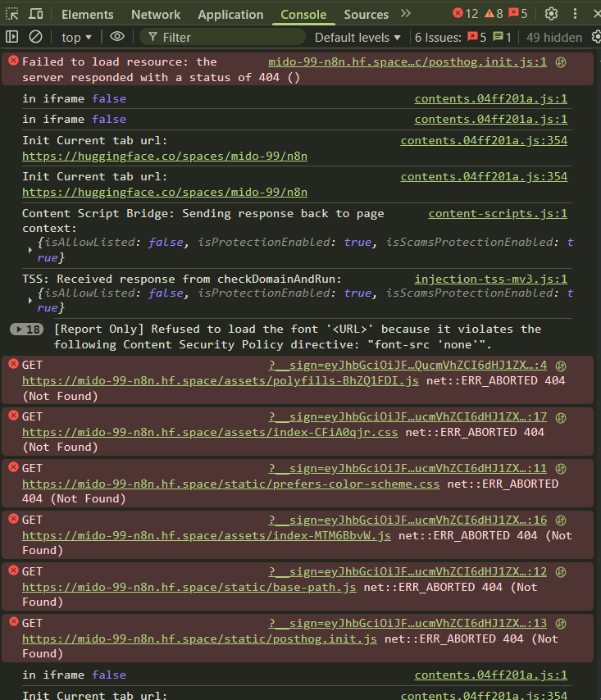Click the AI assist icon on the index-MTM6BbvW.js row
The image size is (601, 700).
pos(561,521)
